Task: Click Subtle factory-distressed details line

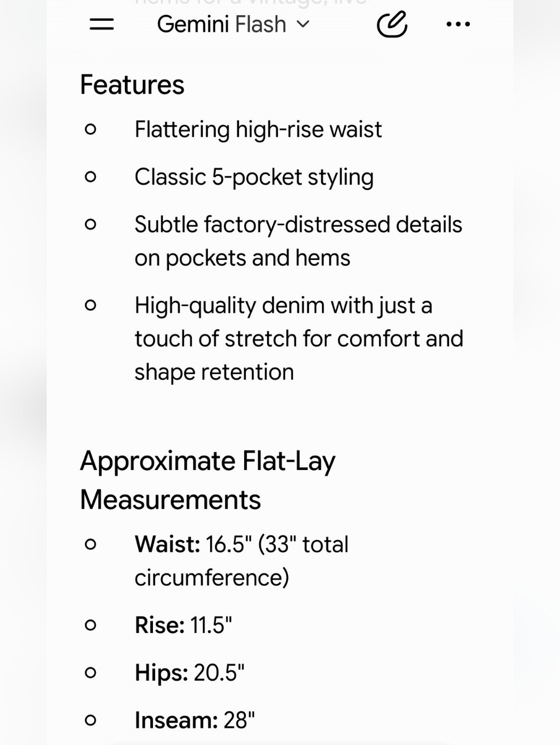Action: point(298,224)
